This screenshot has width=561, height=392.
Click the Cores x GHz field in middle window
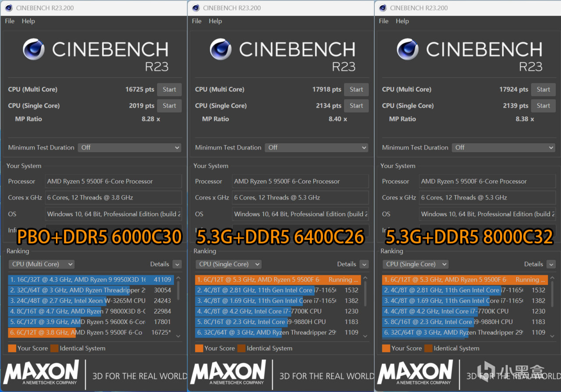click(x=301, y=198)
